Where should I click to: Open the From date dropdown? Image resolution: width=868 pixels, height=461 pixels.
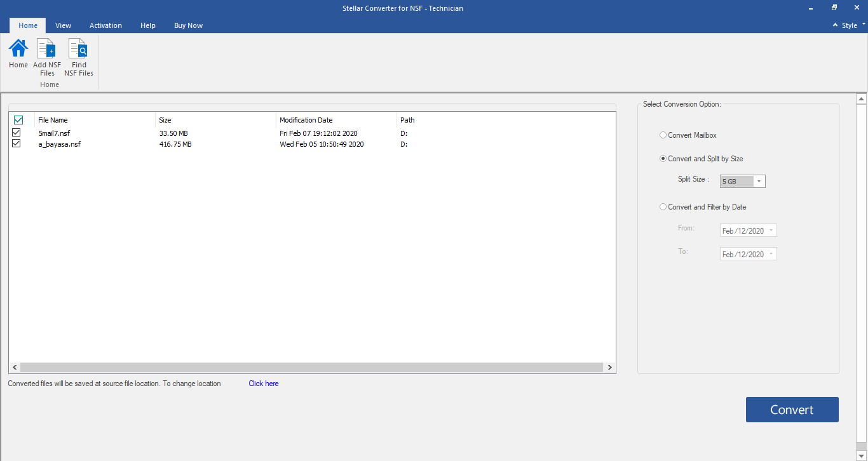[771, 230]
